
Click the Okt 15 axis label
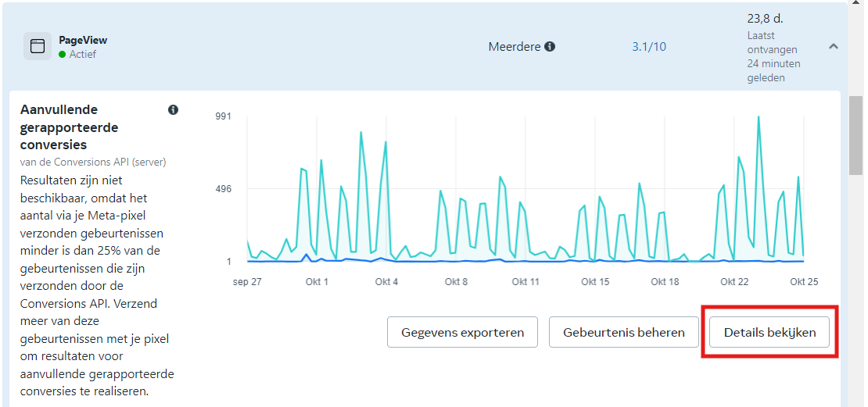(595, 281)
